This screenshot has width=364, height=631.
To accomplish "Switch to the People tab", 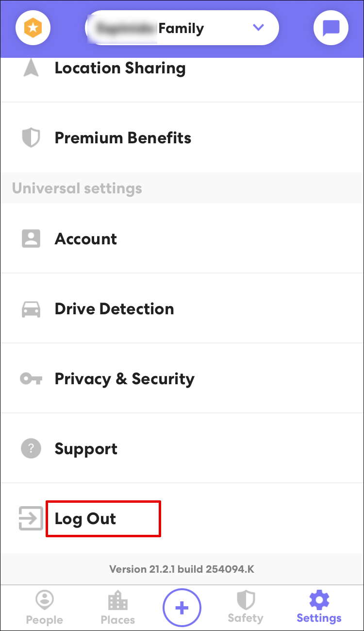I will (44, 607).
